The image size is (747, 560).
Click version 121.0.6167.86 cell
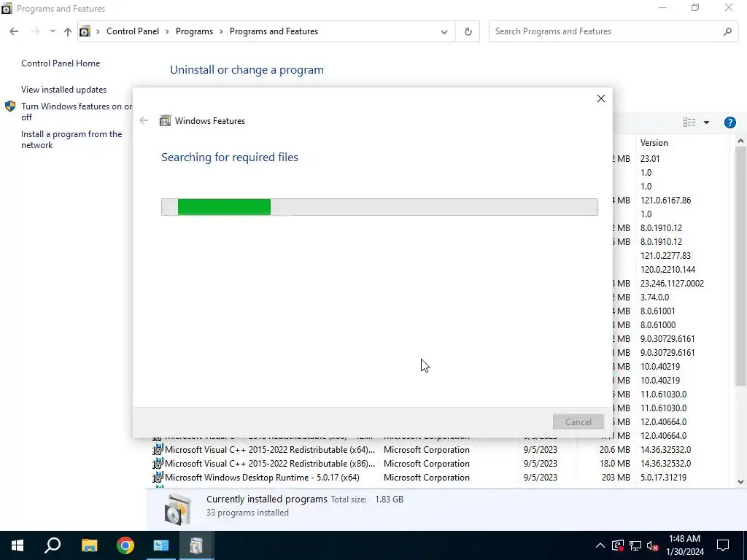coord(665,201)
